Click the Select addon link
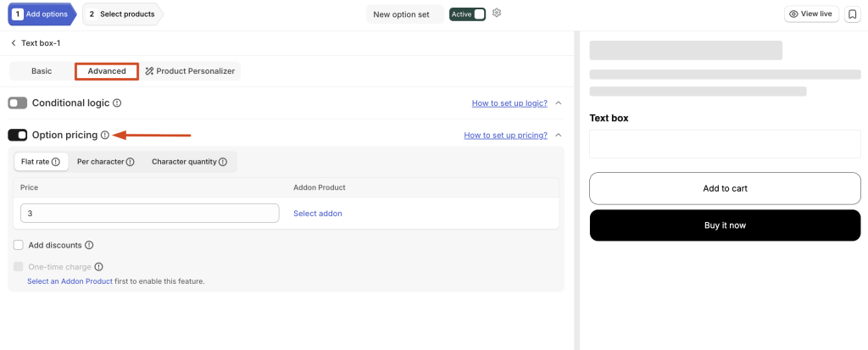 coord(318,214)
